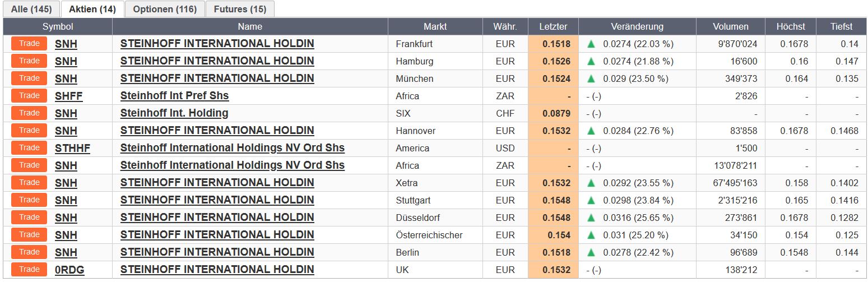
Task: Click Trade for the SIX listing
Action: 29,113
